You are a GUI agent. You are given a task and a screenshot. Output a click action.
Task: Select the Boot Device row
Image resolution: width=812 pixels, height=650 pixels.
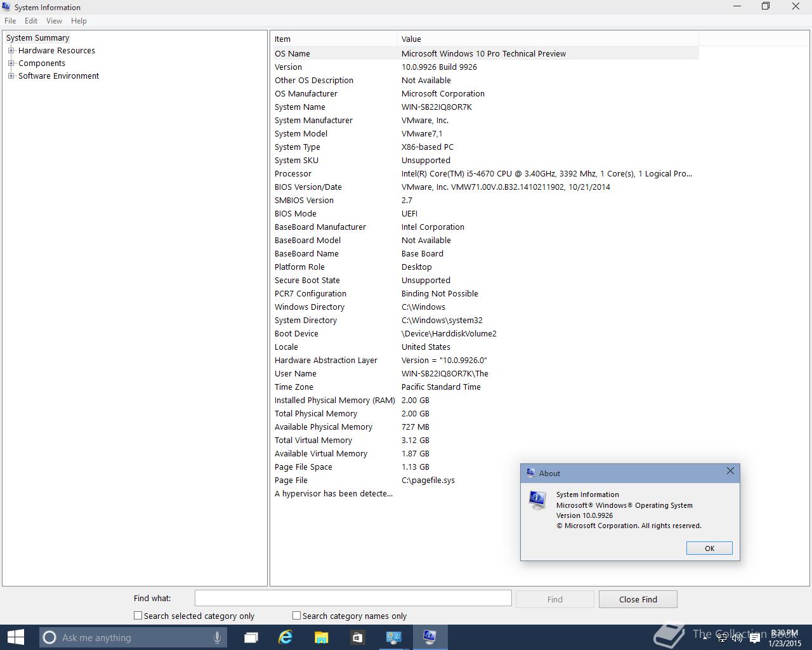click(x=485, y=333)
